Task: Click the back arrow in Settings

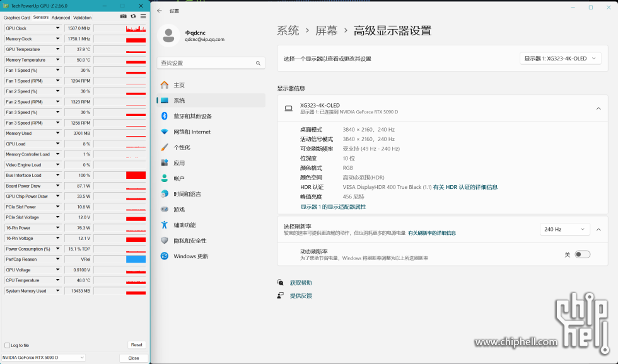Action: point(159,11)
